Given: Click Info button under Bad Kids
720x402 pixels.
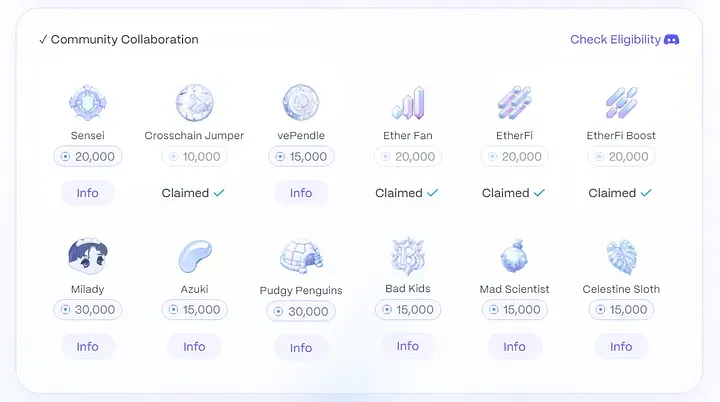Looking at the screenshot, I should tap(408, 346).
